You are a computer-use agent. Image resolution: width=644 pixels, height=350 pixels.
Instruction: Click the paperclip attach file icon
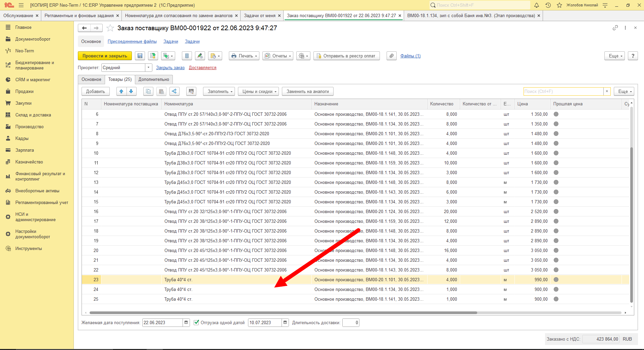pos(392,56)
